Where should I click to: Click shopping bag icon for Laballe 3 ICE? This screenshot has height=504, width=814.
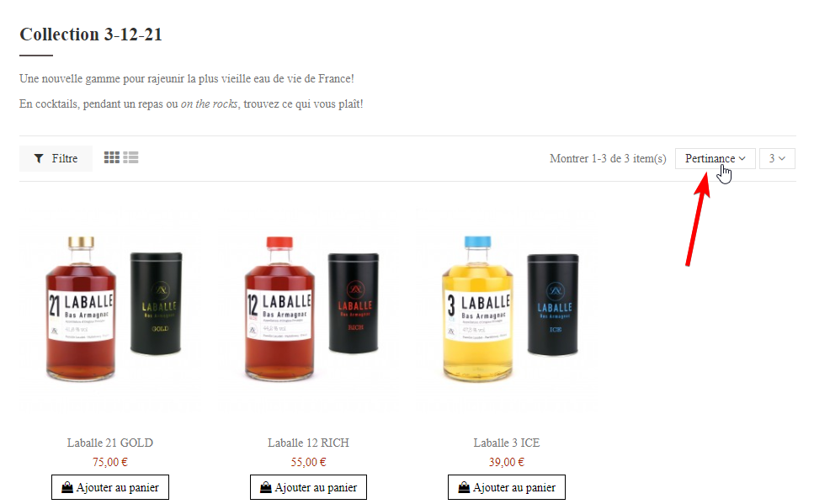464,487
